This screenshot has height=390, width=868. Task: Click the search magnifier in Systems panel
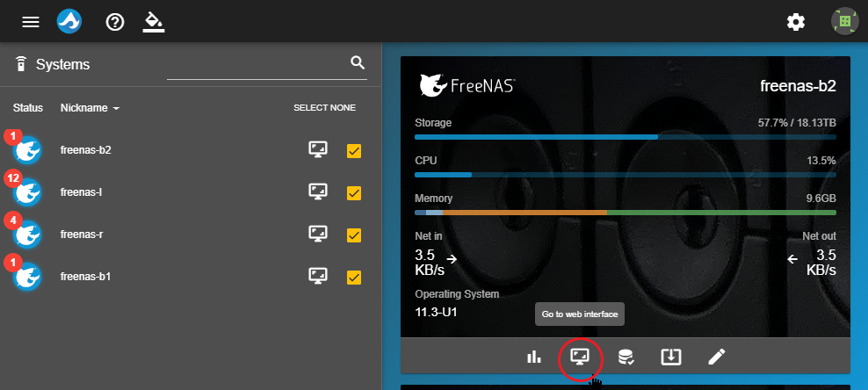358,63
